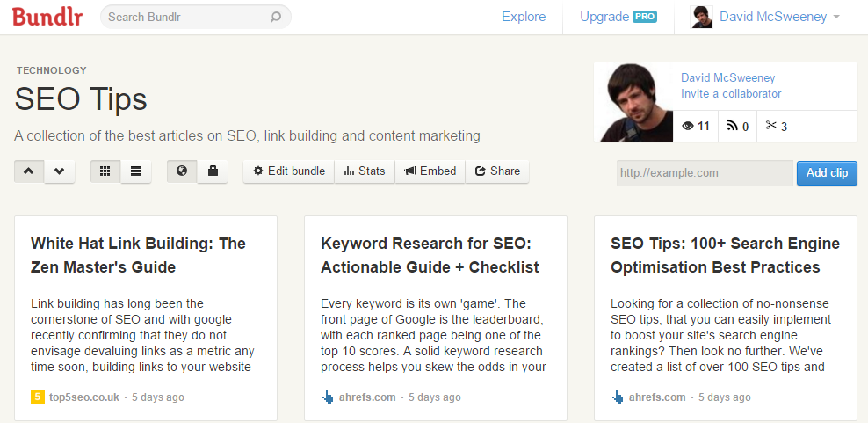Click the clip URL input field
Image resolution: width=868 pixels, height=423 pixels.
(704, 172)
